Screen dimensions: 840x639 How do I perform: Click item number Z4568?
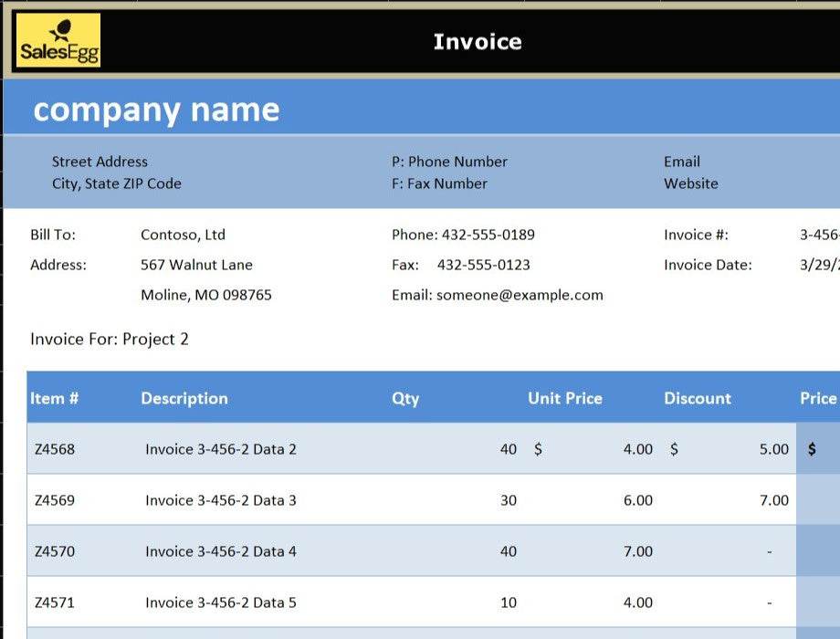tap(55, 449)
